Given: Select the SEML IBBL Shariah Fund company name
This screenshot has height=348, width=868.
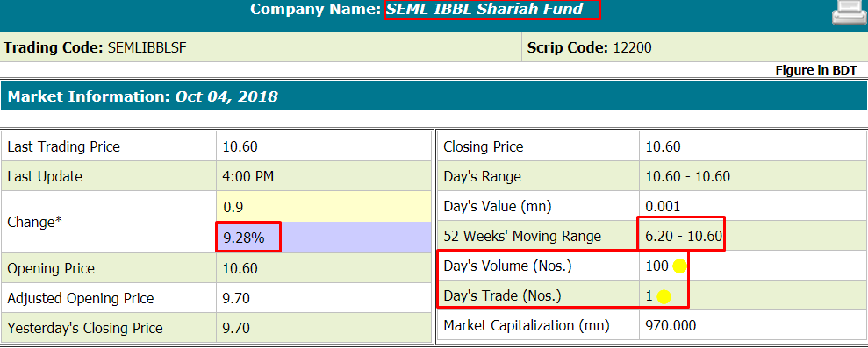Looking at the screenshot, I should [484, 10].
